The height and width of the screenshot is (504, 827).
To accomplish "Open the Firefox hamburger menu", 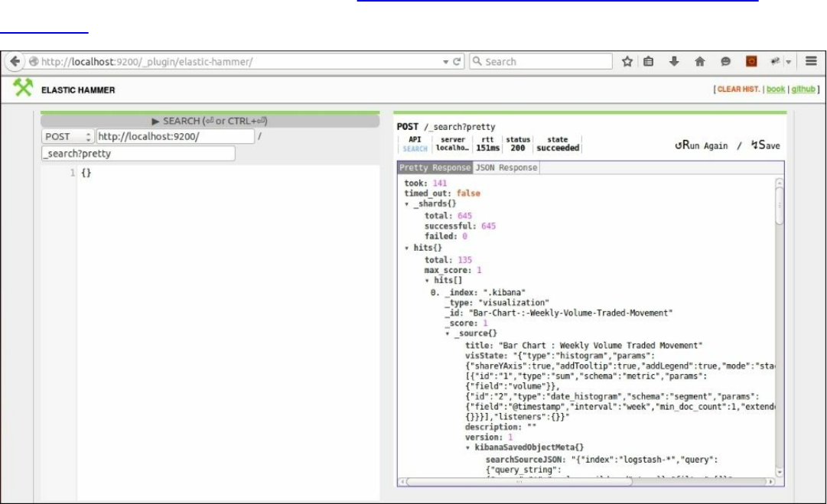I will (811, 62).
